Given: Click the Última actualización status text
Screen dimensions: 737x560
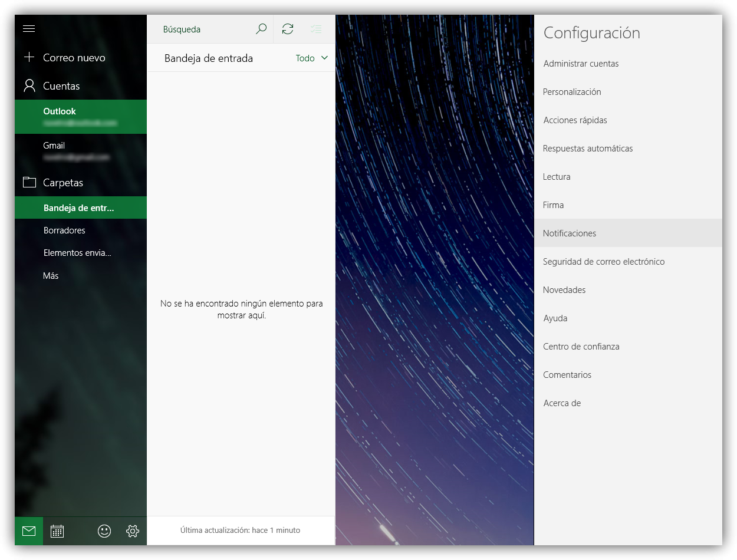Looking at the screenshot, I should [x=241, y=531].
